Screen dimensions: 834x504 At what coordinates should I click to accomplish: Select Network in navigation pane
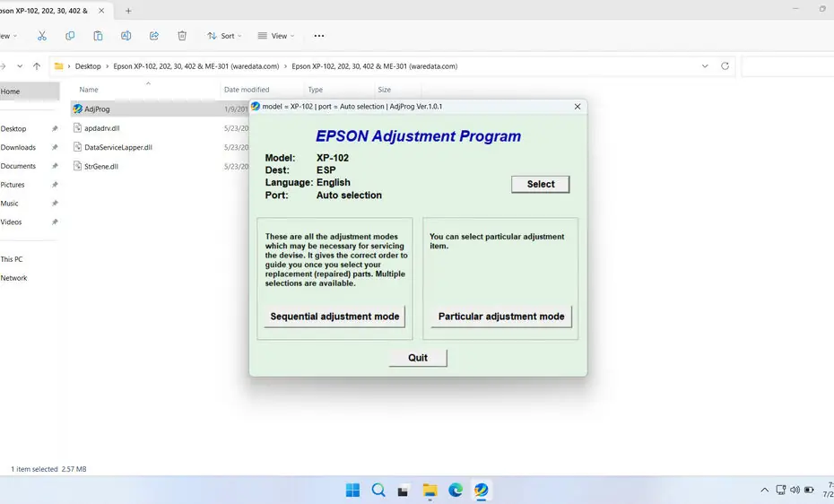pyautogui.click(x=13, y=277)
